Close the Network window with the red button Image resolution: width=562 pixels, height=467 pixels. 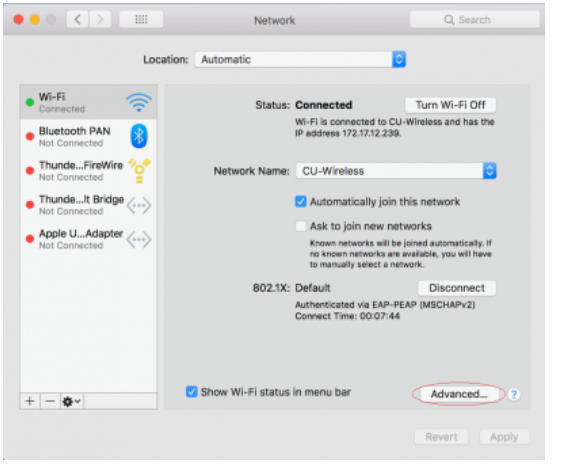pos(19,19)
